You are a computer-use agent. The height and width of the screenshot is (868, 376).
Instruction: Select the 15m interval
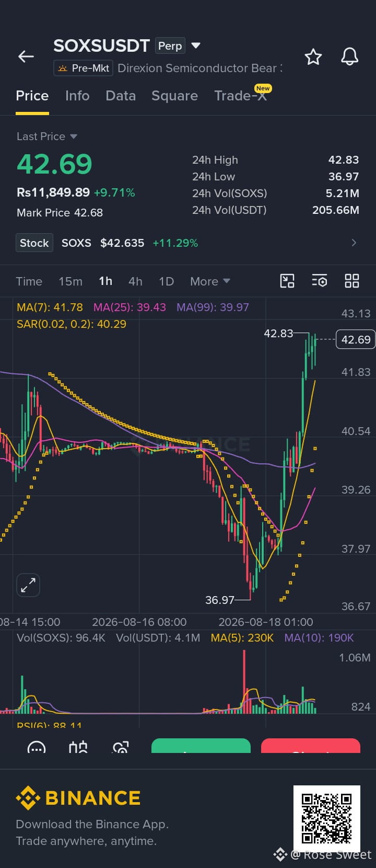(x=70, y=281)
